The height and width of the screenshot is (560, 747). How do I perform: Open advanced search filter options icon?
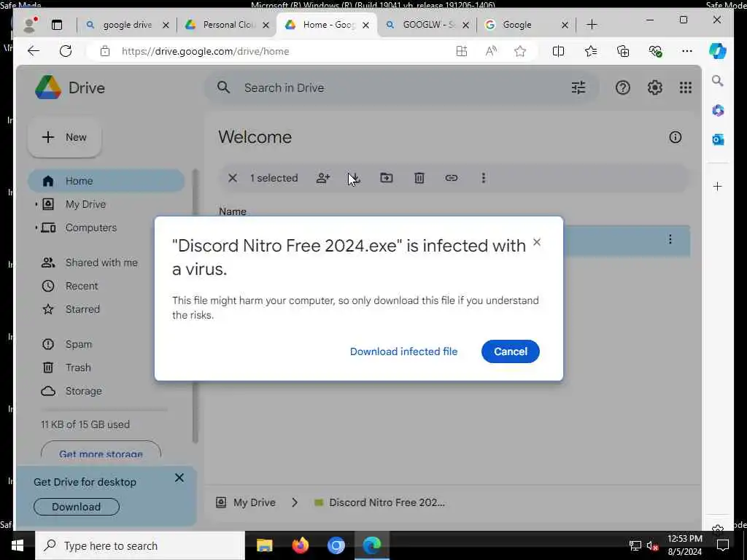(x=578, y=87)
